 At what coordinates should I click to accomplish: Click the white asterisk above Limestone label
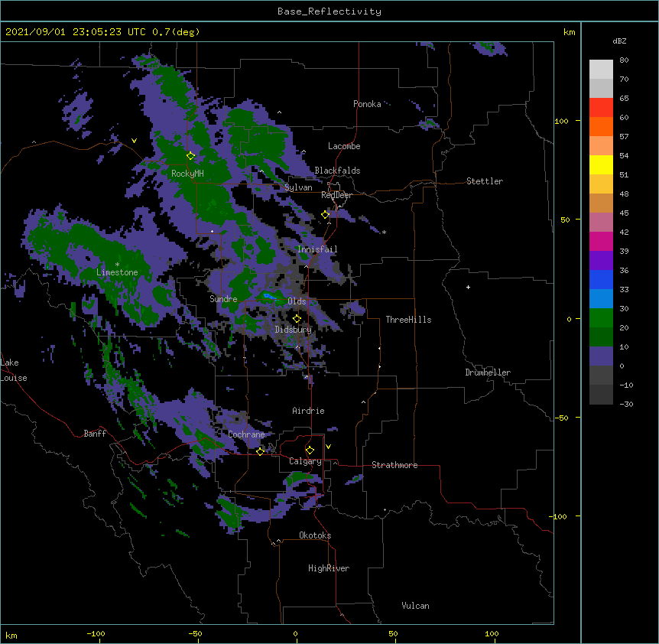(x=117, y=265)
